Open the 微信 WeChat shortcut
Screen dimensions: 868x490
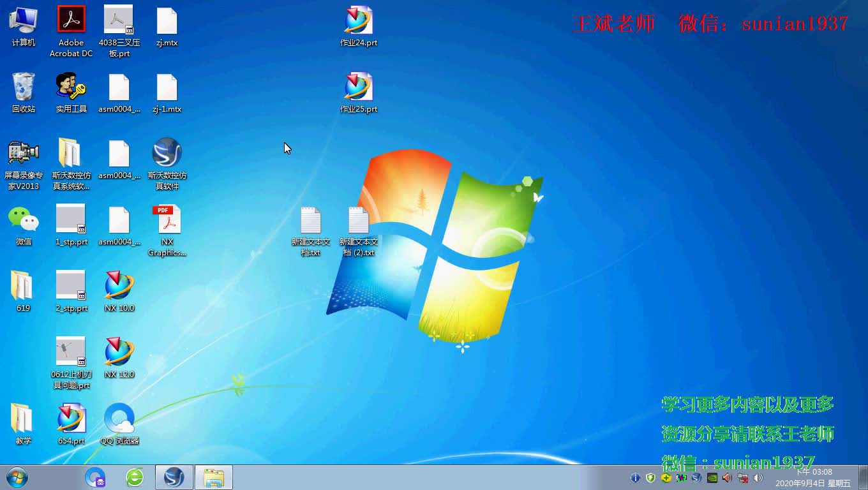(24, 226)
